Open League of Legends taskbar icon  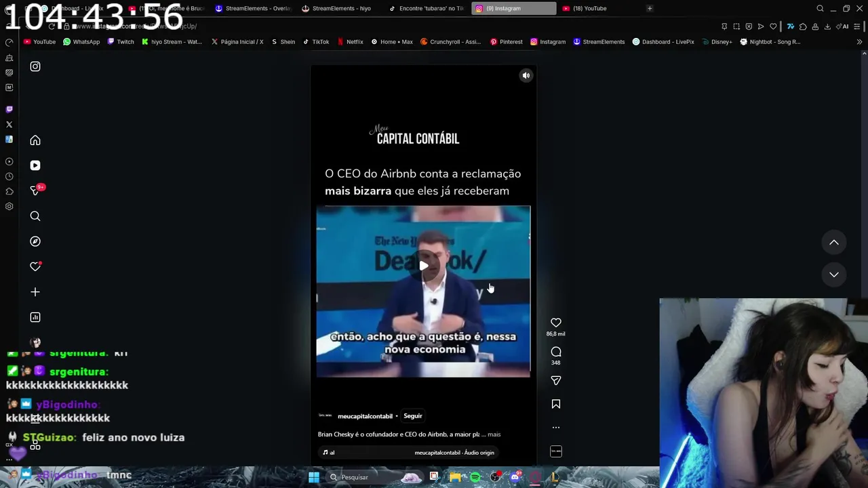point(555,477)
